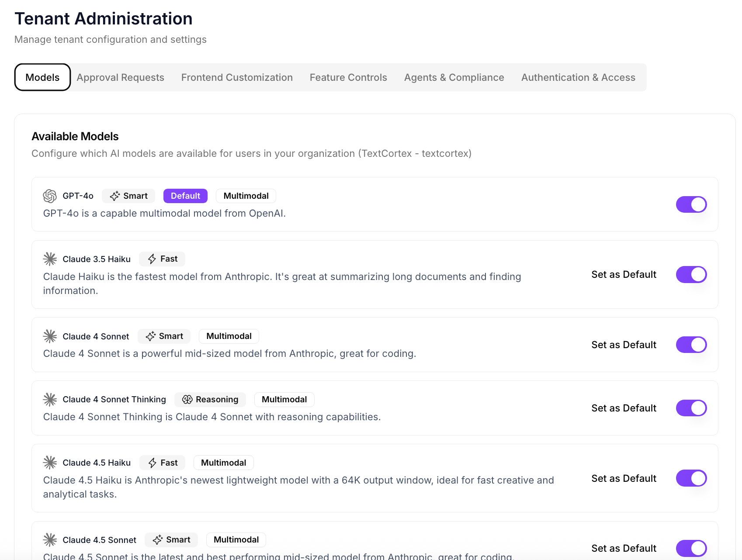Click the sparkle Smart badge on GPT-4o

tap(128, 196)
